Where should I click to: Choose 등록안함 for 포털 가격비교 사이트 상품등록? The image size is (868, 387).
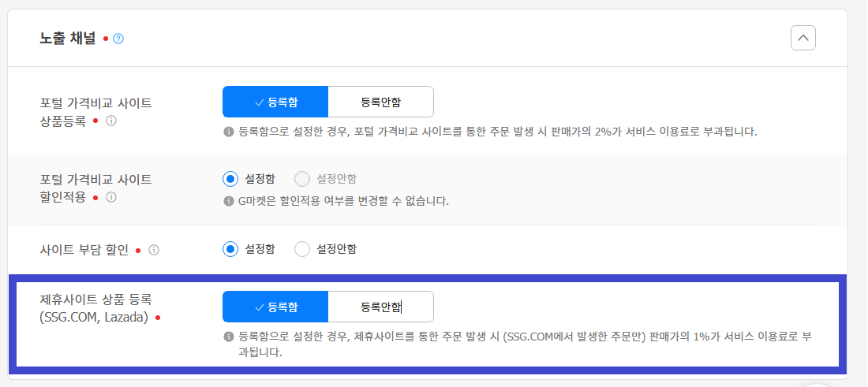click(380, 102)
